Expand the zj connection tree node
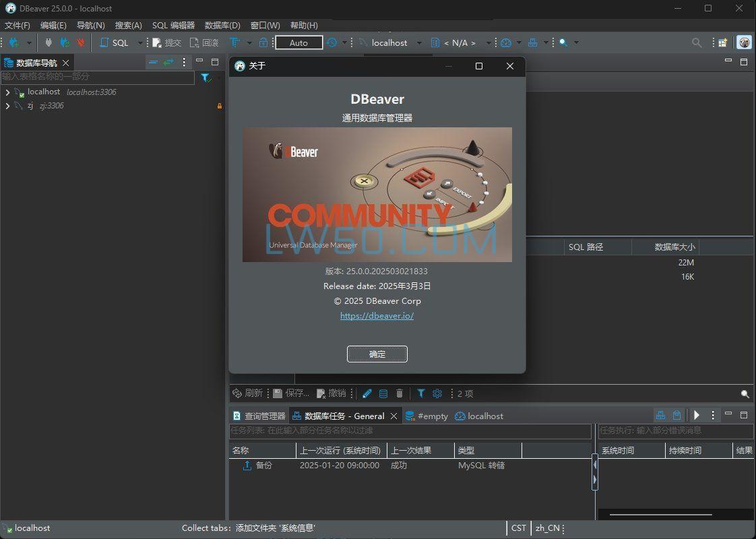This screenshot has height=539, width=756. click(7, 106)
